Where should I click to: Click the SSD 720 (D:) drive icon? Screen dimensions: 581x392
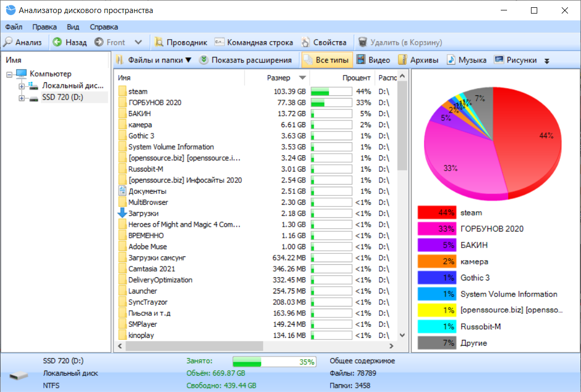coord(34,99)
